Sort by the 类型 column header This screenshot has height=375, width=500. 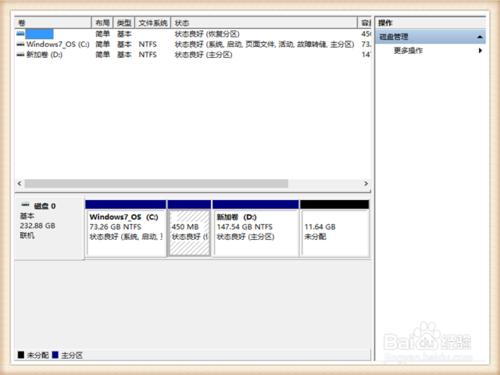point(124,23)
